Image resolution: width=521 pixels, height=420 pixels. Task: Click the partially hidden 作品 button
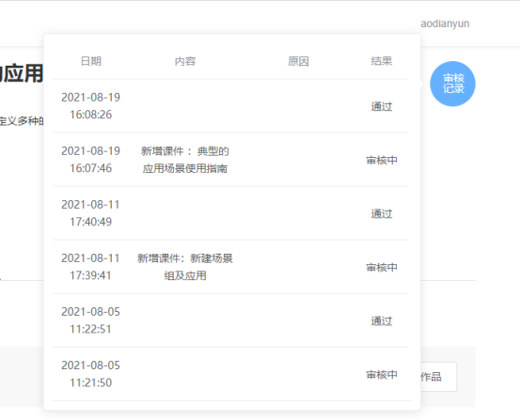tap(438, 377)
